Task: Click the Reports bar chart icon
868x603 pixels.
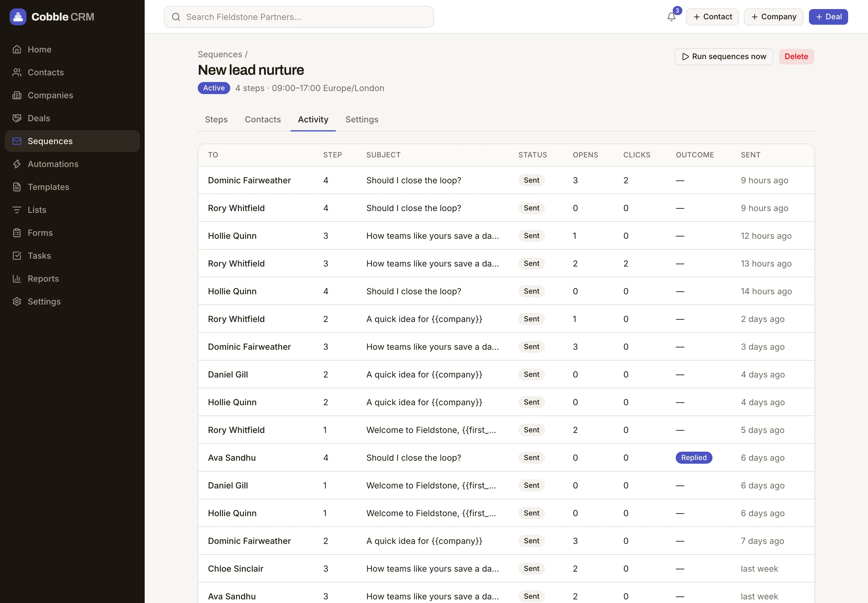Action: 17,279
